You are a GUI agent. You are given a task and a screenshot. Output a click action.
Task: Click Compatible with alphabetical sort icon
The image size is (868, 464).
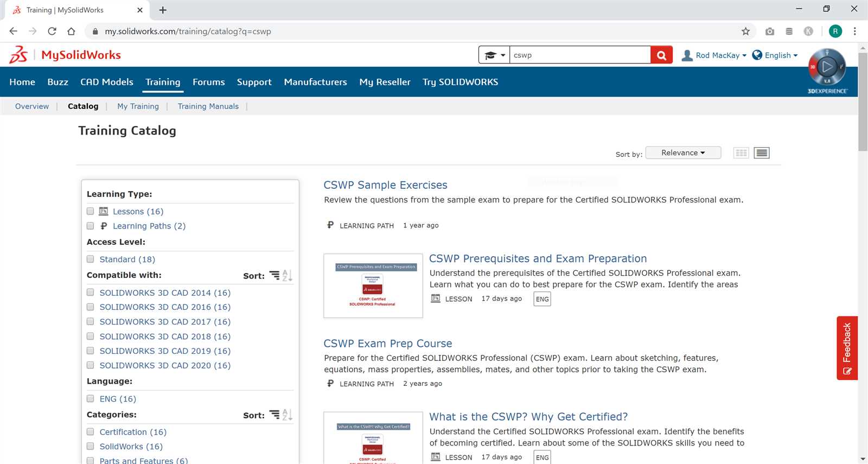287,276
